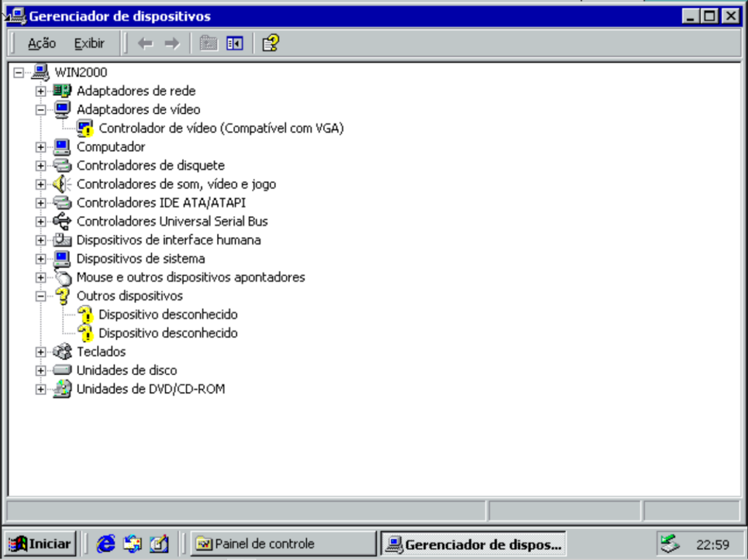This screenshot has width=748, height=560.
Task: Select the VGA-compatible video controller device
Action: pyautogui.click(x=221, y=129)
